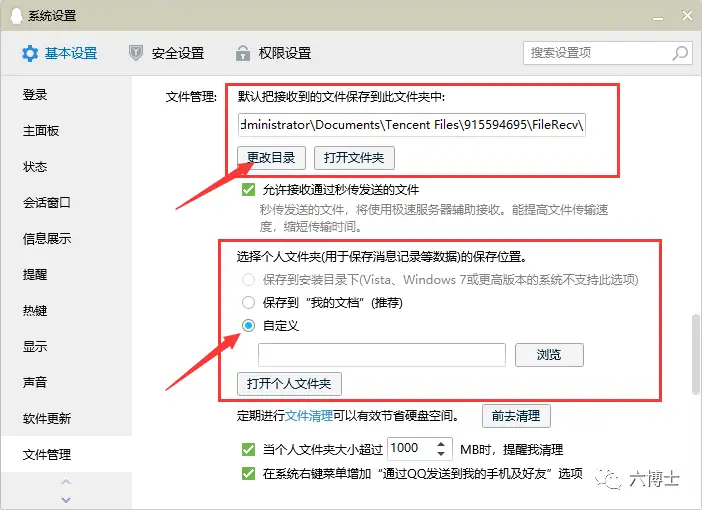This screenshot has height=510, width=702.
Task: Click the custom folder path input box
Action: point(382,355)
